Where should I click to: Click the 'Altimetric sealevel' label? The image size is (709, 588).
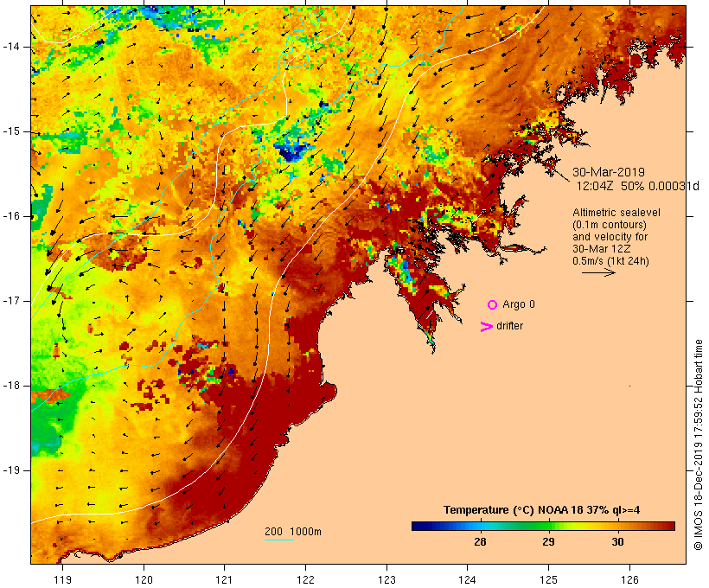pyautogui.click(x=616, y=213)
